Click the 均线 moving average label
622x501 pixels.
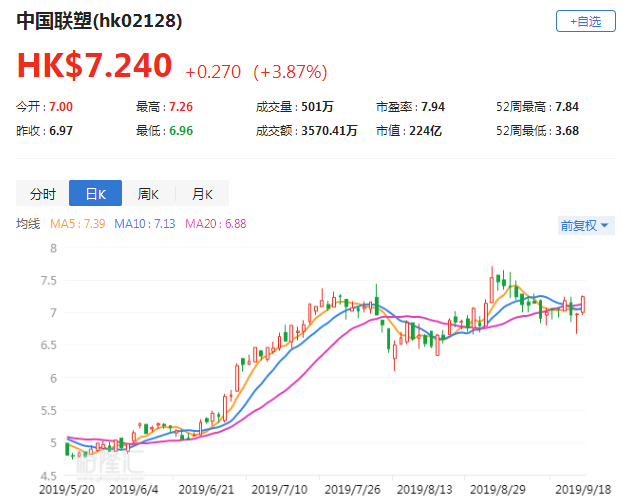click(x=28, y=224)
